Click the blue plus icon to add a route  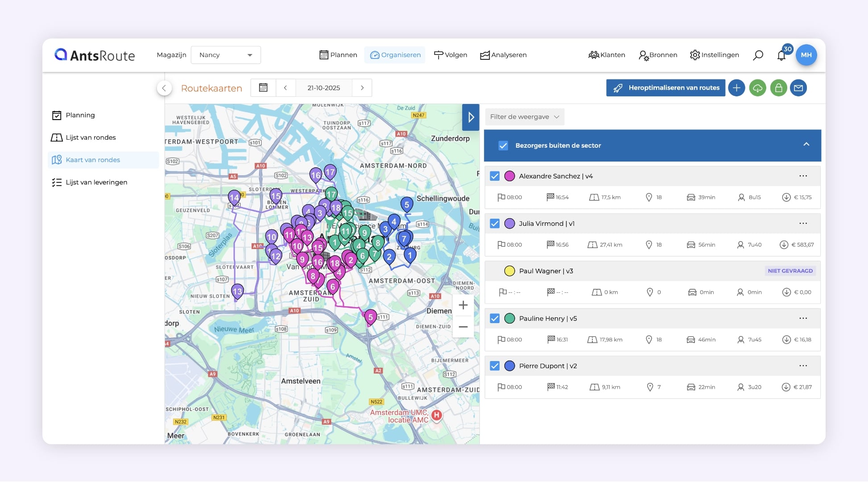(736, 88)
